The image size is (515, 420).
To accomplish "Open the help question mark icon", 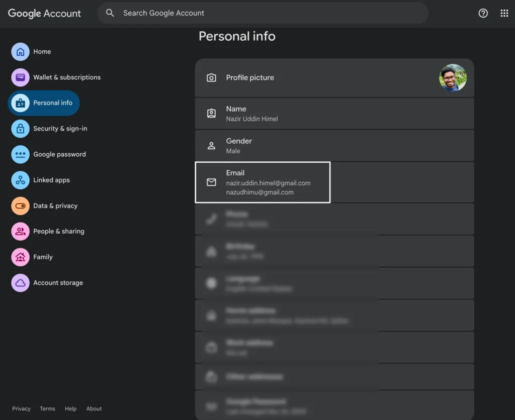I will (483, 13).
